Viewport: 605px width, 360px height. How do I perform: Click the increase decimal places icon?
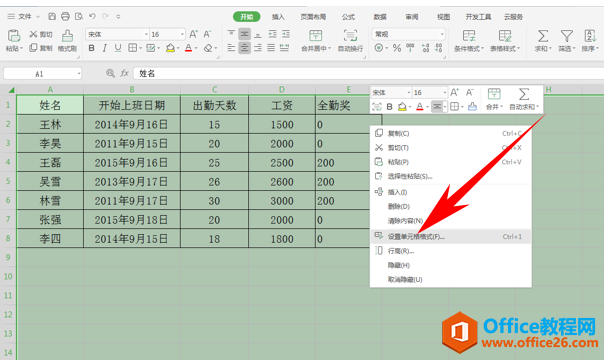point(425,48)
